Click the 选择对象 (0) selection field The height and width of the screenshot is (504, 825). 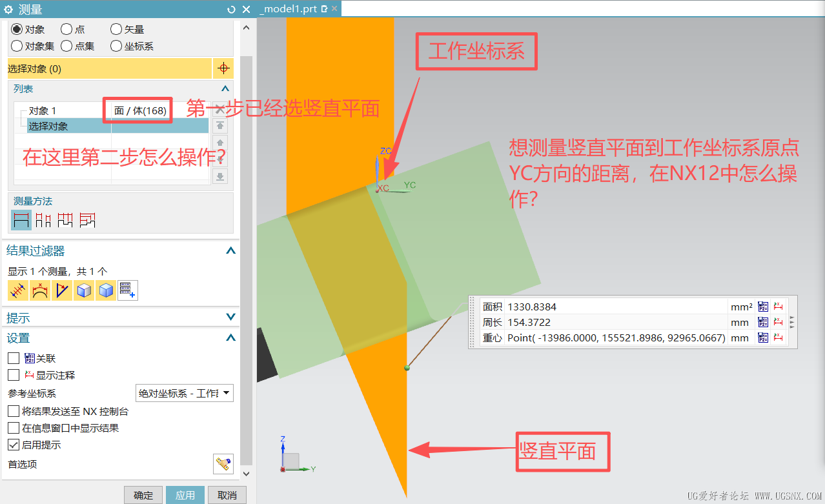110,68
